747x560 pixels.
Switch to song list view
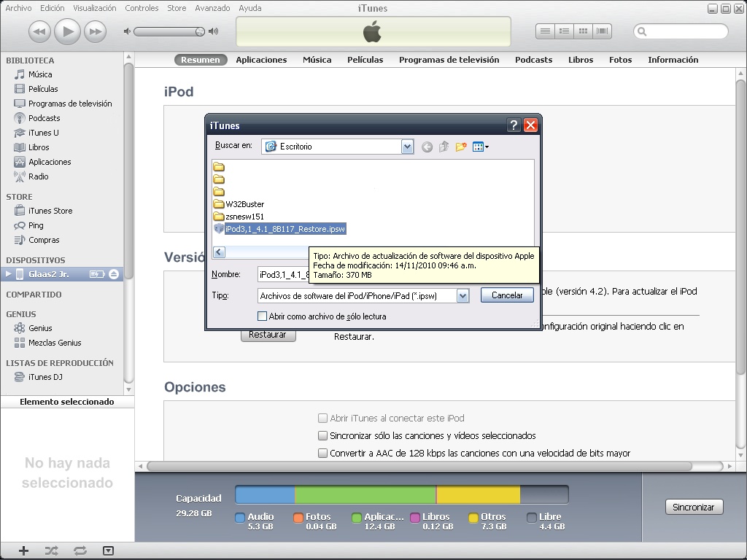pos(545,31)
